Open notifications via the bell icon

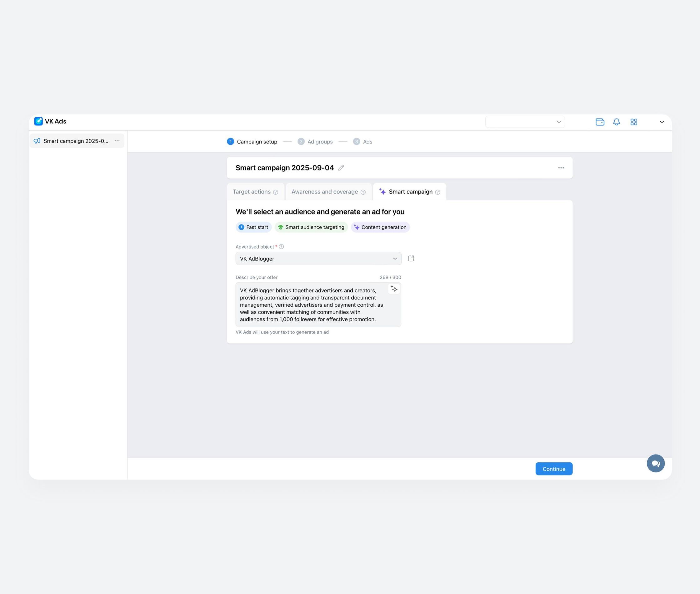[x=617, y=122]
